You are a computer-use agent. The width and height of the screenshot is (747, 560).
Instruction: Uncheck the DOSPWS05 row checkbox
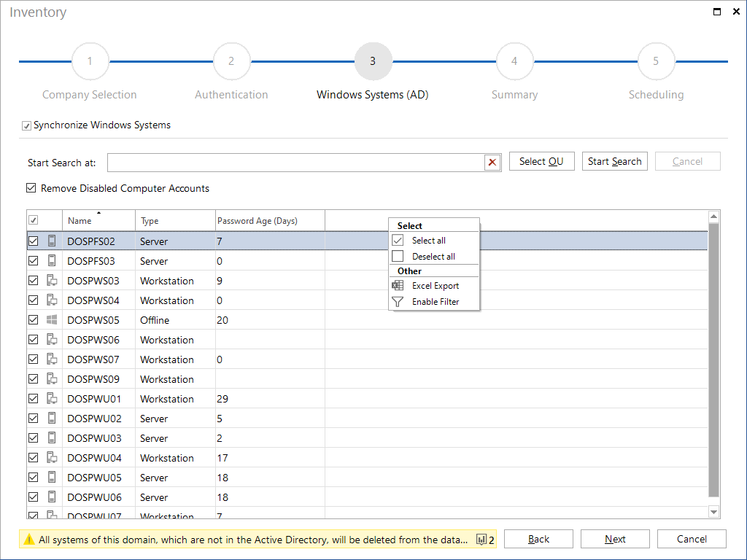34,320
